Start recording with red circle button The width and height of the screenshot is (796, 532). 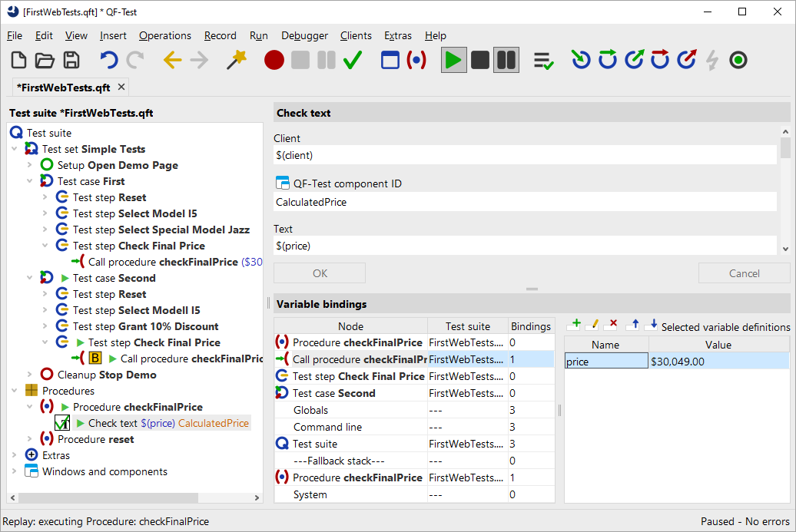(274, 60)
